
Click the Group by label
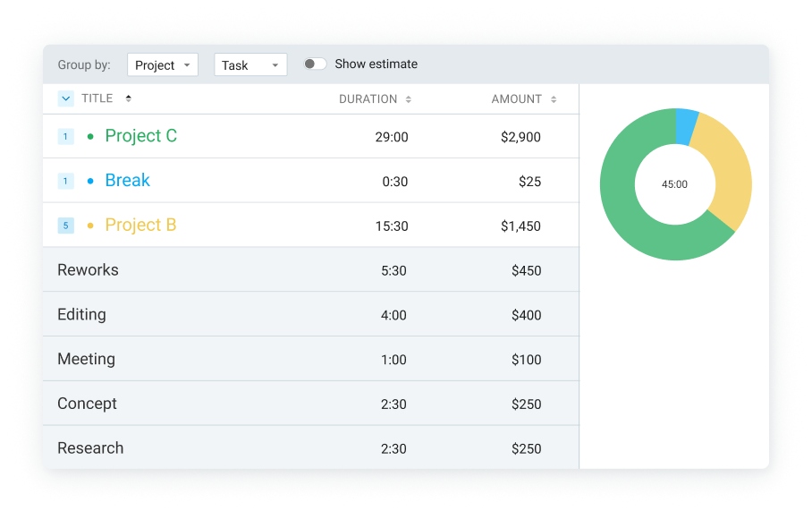click(84, 64)
